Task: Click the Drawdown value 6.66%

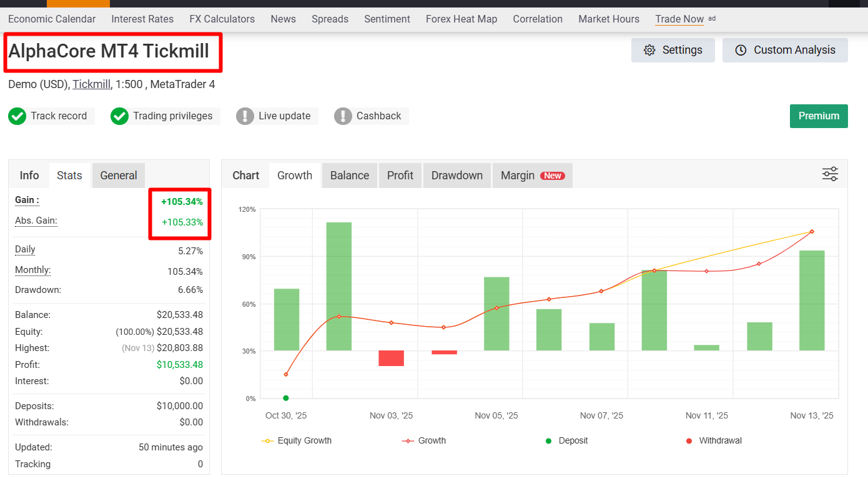Action: [x=190, y=290]
